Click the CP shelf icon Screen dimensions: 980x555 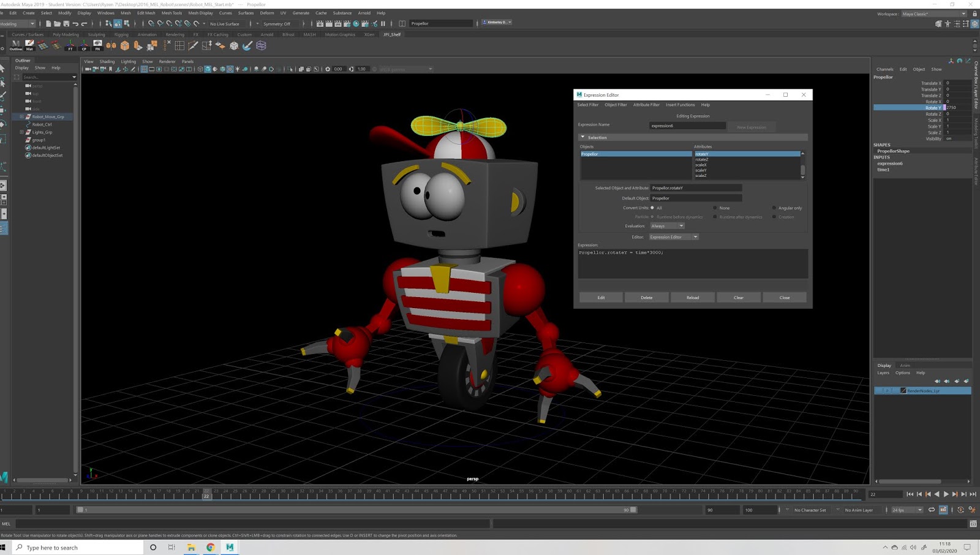click(x=84, y=45)
